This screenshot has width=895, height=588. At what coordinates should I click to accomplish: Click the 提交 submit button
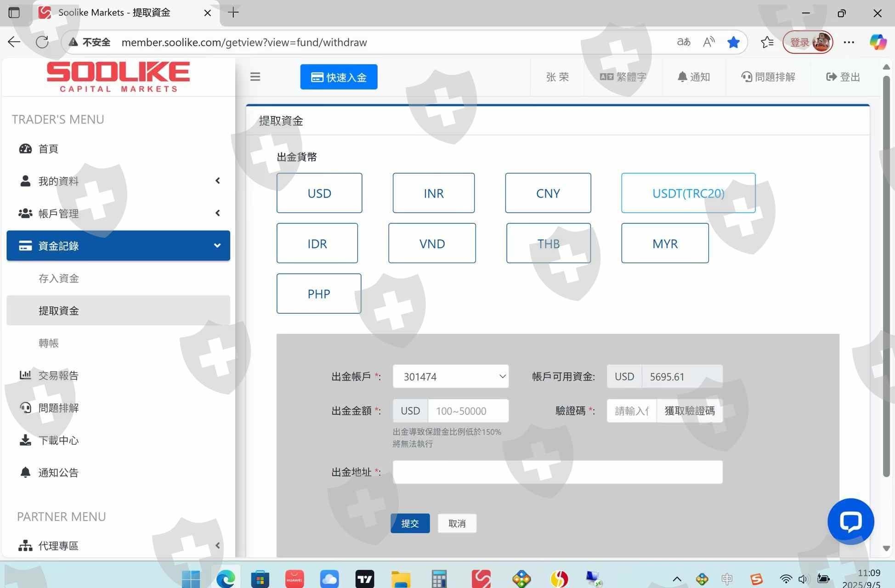point(410,523)
